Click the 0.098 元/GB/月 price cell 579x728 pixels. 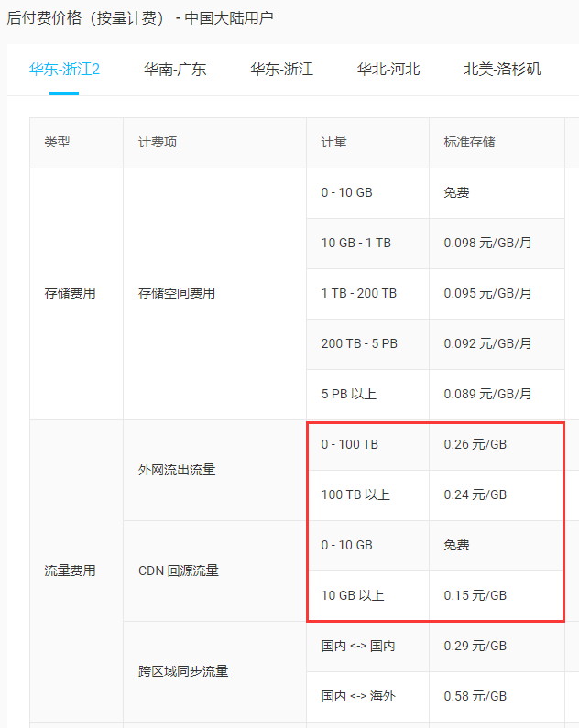[487, 244]
